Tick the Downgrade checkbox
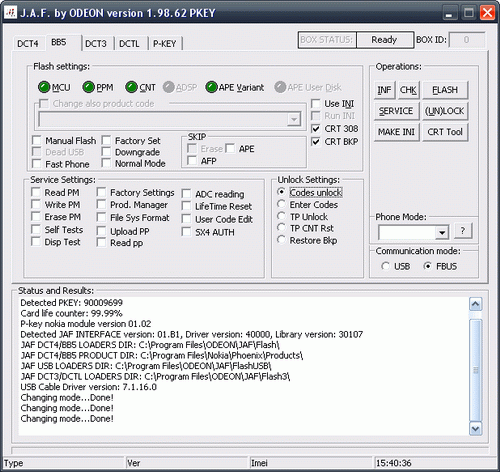 coord(106,152)
